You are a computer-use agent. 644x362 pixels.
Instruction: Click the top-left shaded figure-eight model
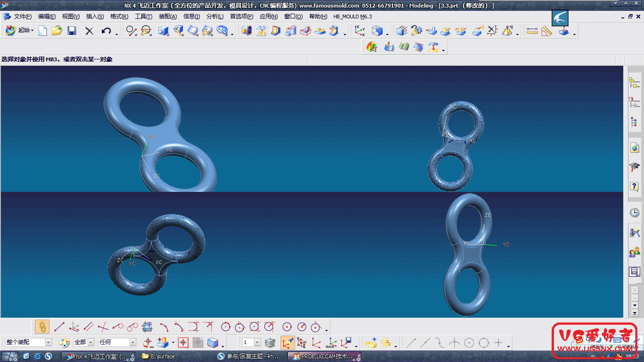click(160, 134)
